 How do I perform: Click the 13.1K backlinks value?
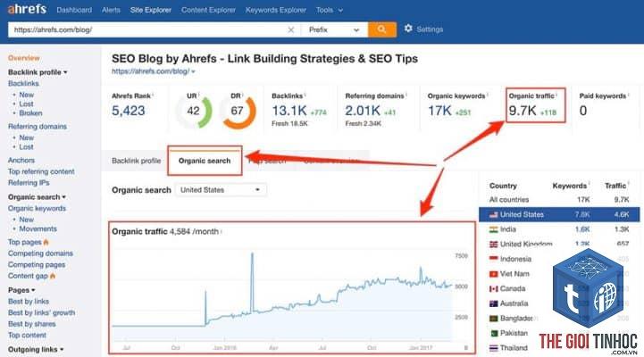coord(289,111)
